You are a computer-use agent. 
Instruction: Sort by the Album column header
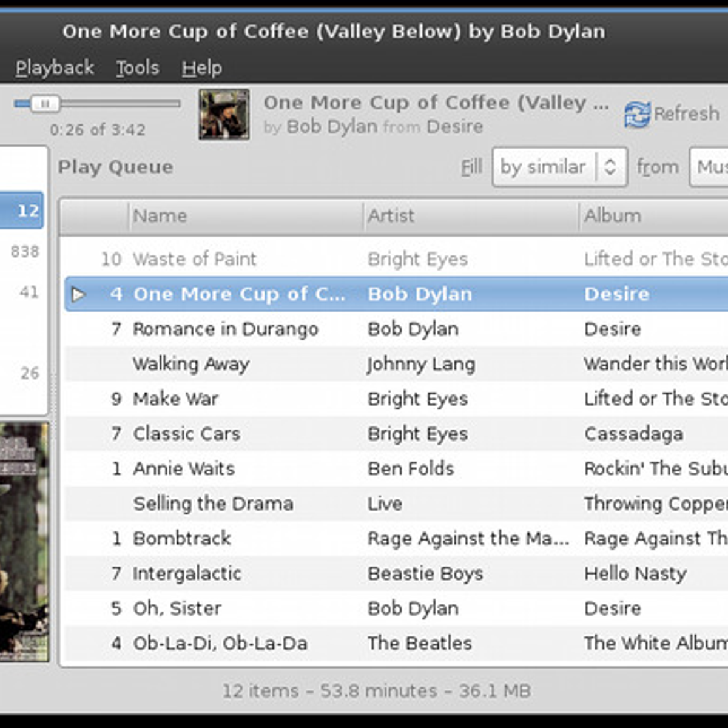653,216
